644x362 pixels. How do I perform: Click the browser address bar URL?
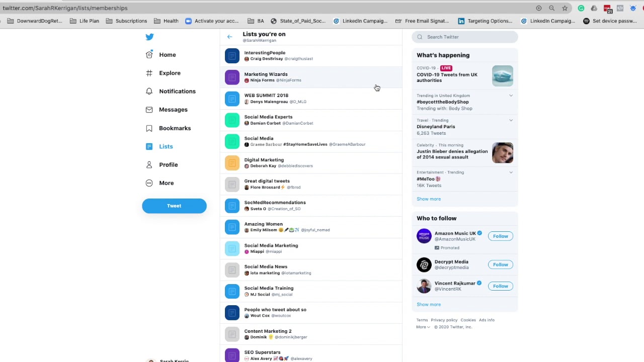[x=65, y=8]
